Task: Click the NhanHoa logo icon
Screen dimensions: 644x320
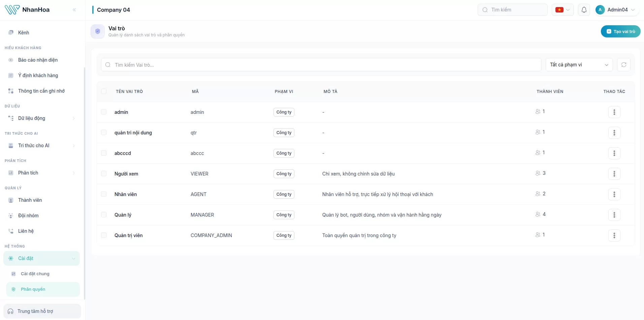Action: point(12,10)
